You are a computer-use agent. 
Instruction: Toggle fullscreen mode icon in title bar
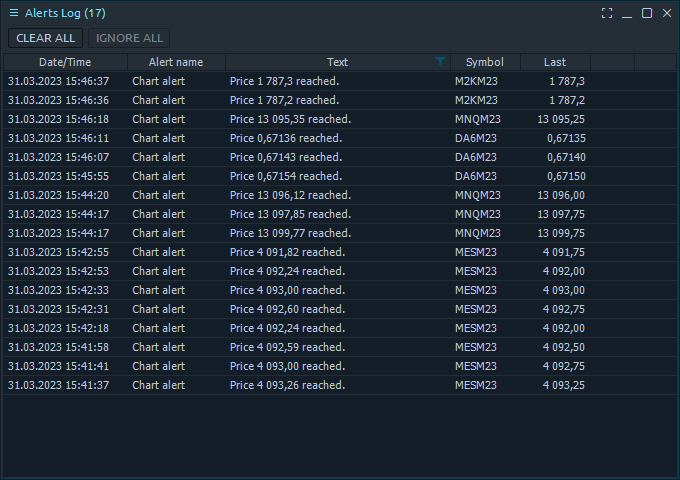coord(607,13)
